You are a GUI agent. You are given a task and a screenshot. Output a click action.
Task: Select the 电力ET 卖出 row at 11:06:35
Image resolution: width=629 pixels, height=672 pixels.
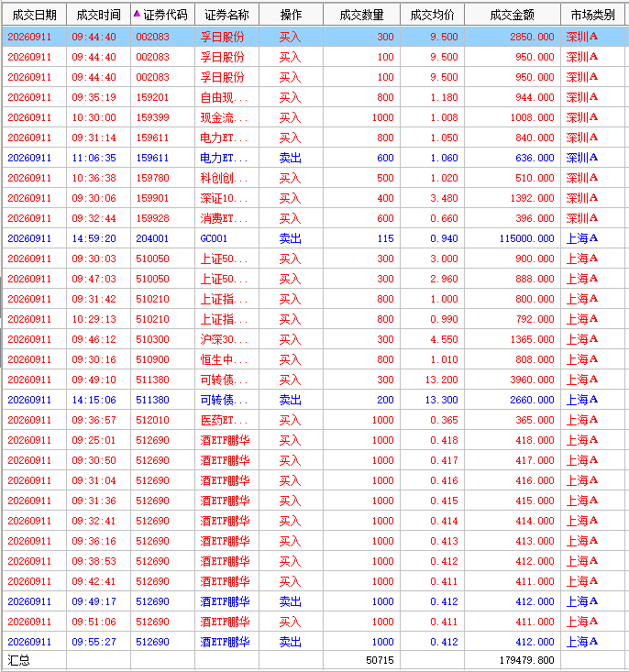tap(314, 158)
